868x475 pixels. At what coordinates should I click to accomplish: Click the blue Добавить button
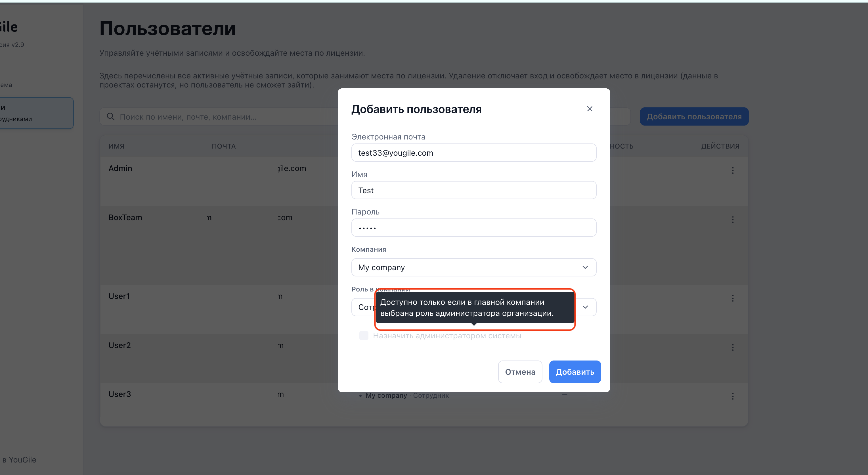[x=575, y=372]
